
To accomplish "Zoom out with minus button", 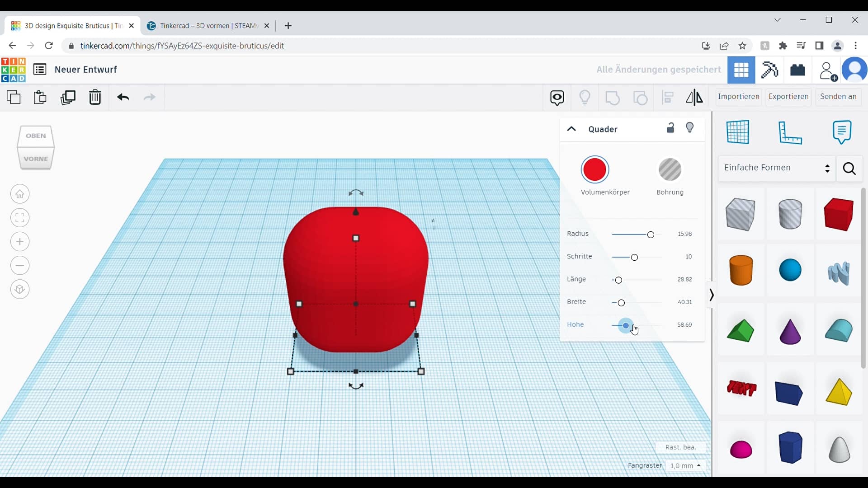I will coord(20,266).
